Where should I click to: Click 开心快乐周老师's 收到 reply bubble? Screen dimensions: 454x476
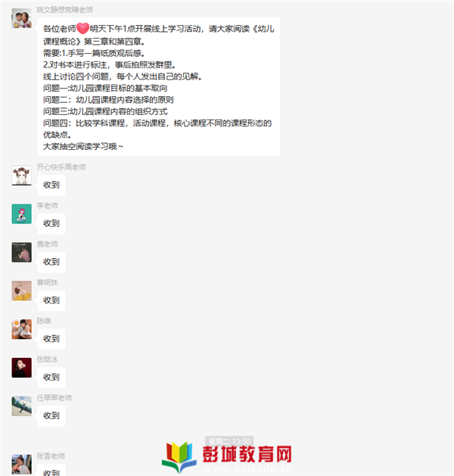51,185
